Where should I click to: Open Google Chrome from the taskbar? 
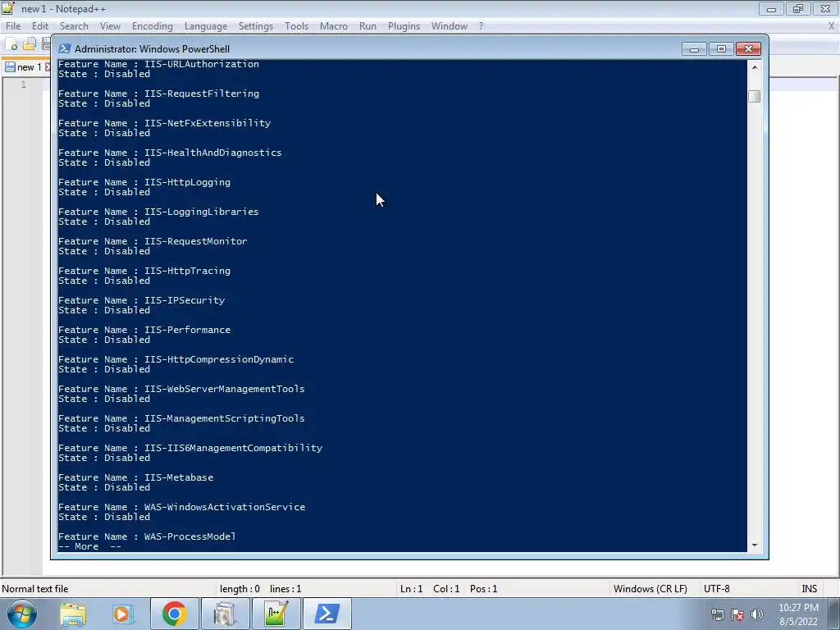(x=174, y=614)
